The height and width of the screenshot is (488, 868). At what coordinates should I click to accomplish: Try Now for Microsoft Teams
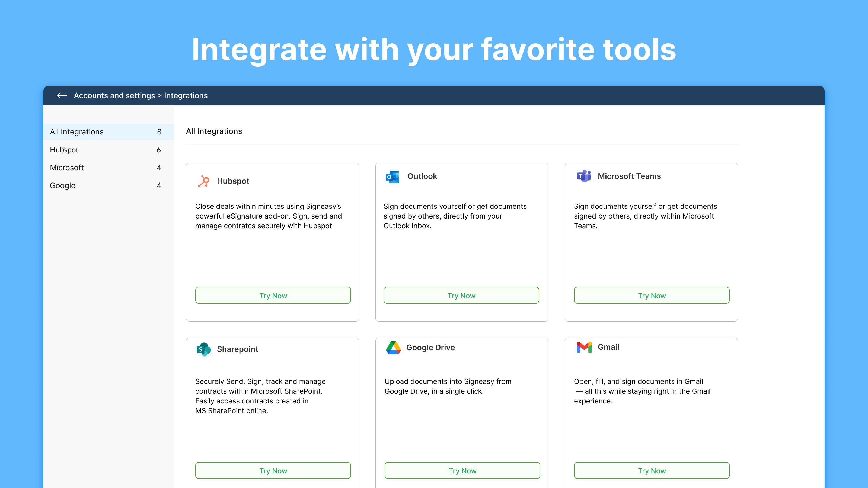pos(651,295)
